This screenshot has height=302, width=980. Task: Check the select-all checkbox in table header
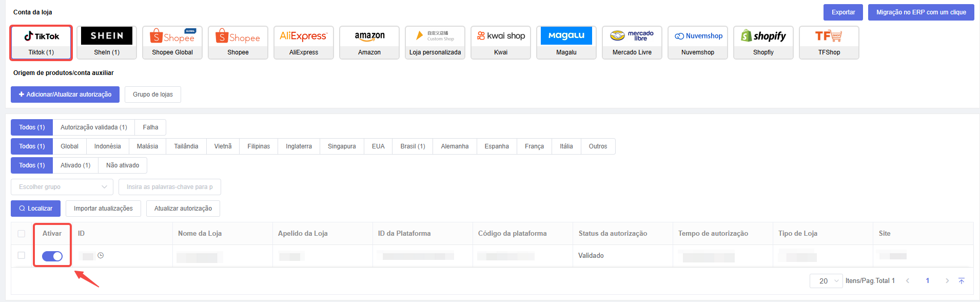pos(21,234)
